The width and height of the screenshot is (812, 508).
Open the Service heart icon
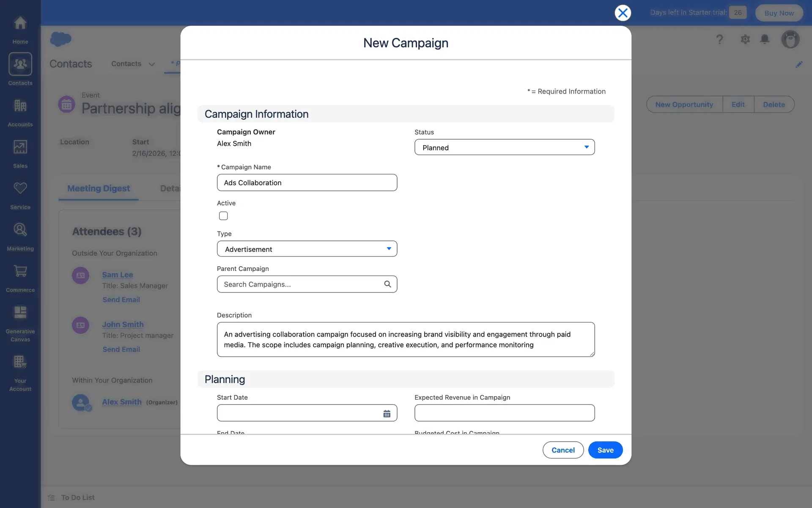[x=20, y=189]
